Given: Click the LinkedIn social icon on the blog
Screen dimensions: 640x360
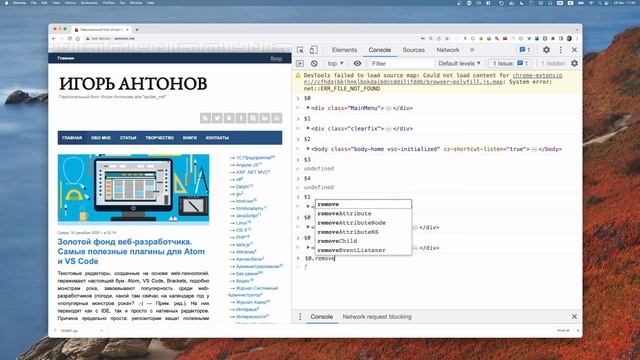Looking at the screenshot, I should [x=264, y=118].
